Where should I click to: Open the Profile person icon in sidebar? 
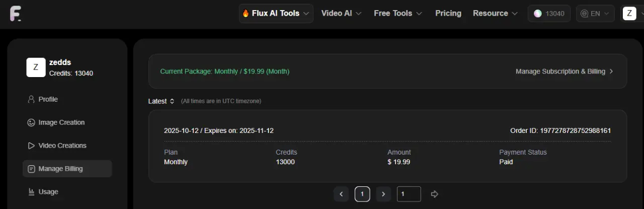(x=31, y=99)
